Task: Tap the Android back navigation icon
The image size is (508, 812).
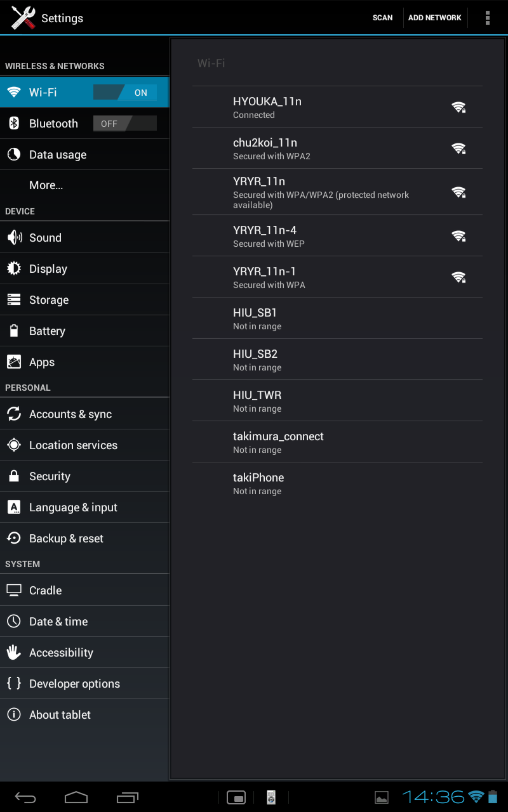Action: coord(25,797)
